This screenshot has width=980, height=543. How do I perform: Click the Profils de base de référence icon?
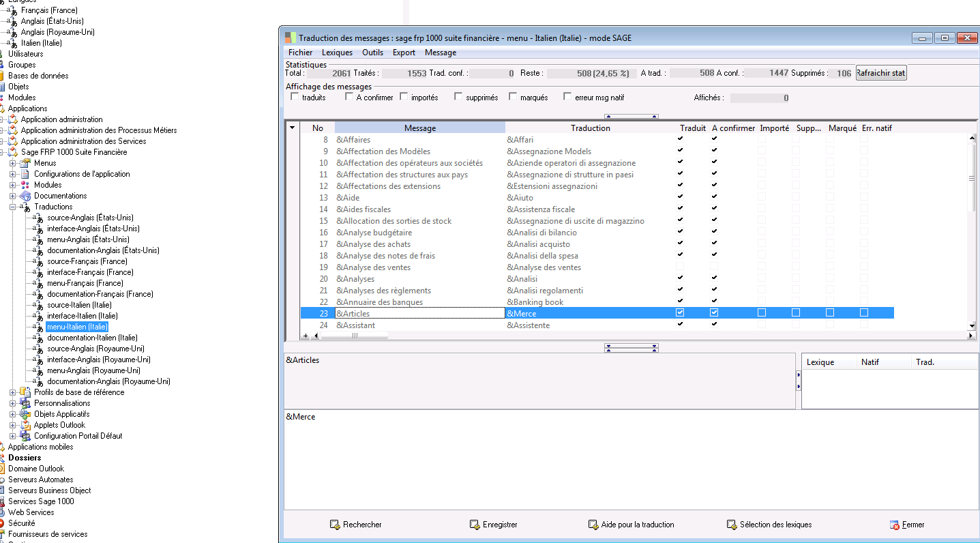point(25,392)
